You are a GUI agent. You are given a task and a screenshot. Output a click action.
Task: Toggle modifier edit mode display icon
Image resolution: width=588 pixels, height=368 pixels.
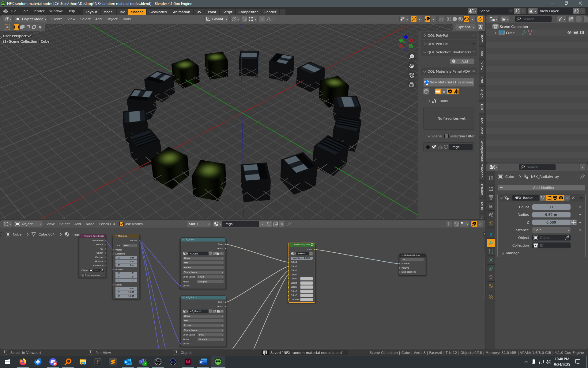tap(548, 198)
